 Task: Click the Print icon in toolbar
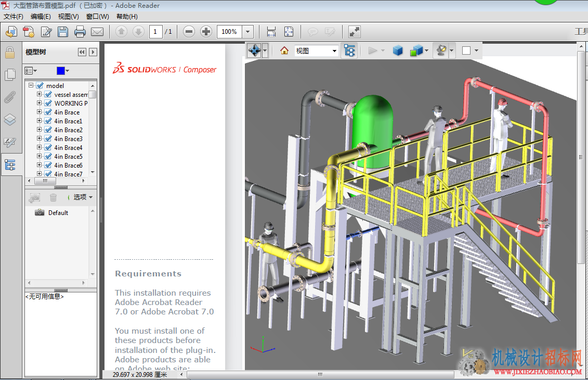click(x=80, y=32)
